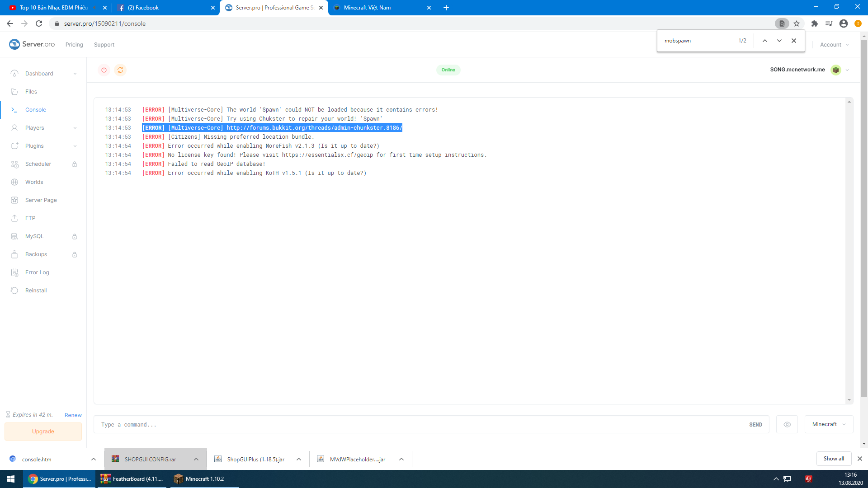Image resolution: width=868 pixels, height=488 pixels.
Task: Open the Worlds page icon
Action: (14, 182)
